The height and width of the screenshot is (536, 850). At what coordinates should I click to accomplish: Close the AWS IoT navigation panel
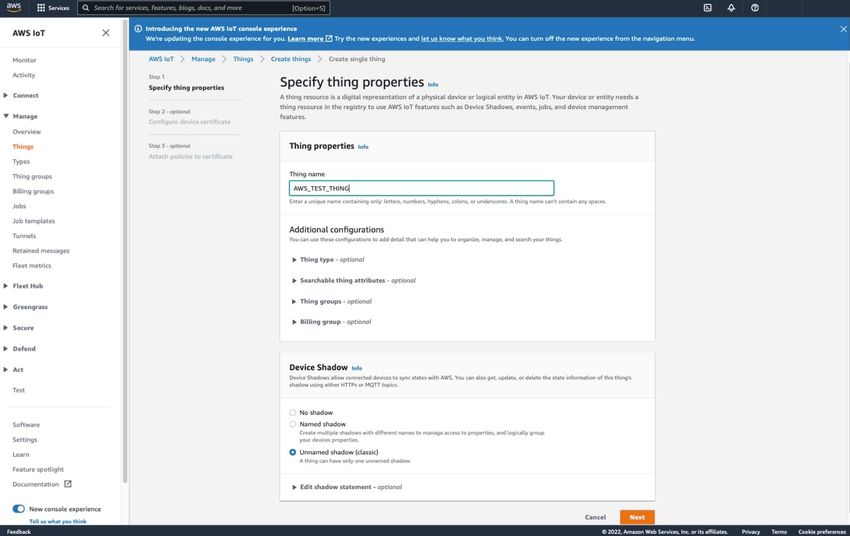pyautogui.click(x=106, y=33)
